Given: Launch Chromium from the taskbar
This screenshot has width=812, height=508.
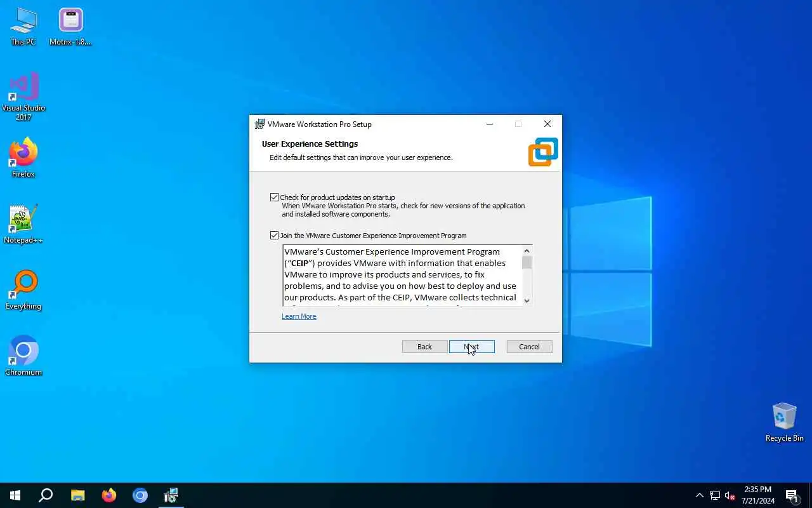Looking at the screenshot, I should coord(140,495).
